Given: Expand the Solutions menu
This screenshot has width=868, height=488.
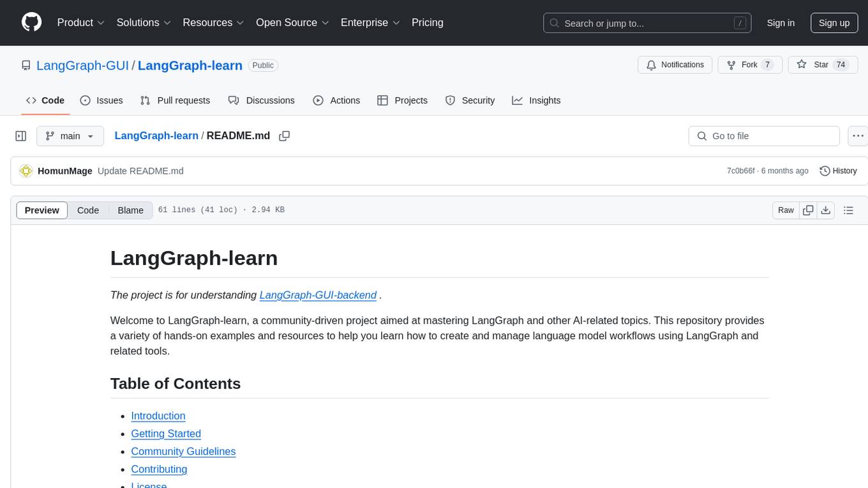Looking at the screenshot, I should 144,22.
